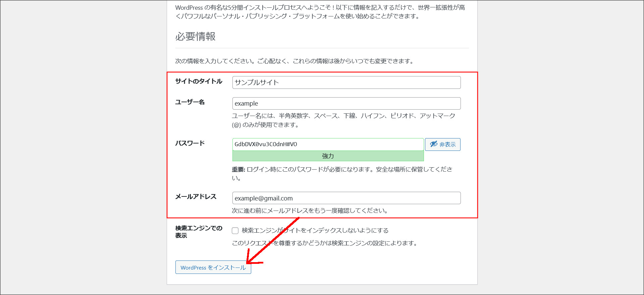Select the password text field
This screenshot has height=295, width=644.
click(x=328, y=144)
